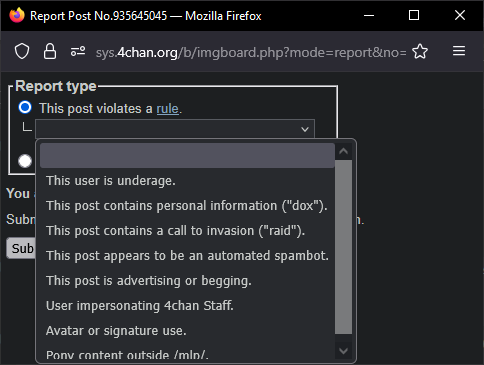Screen dimensions: 484x365
Task: Click the URL address bar field
Action: pyautogui.click(x=251, y=52)
